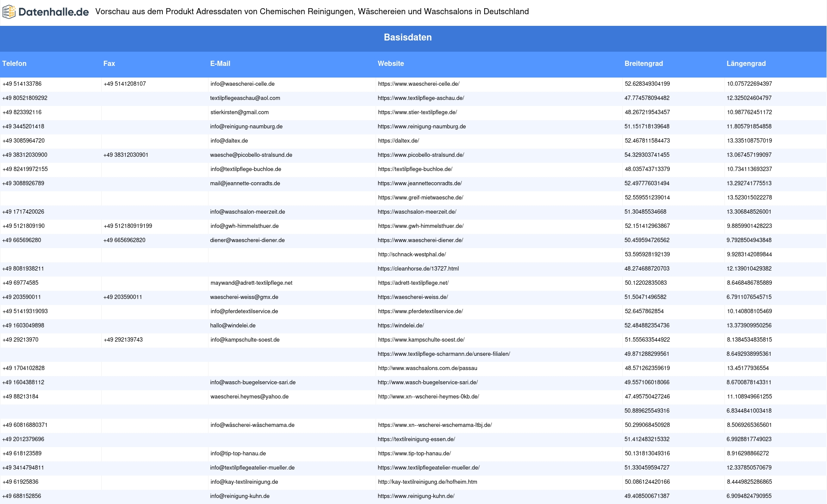The height and width of the screenshot is (504, 827).
Task: Select email waesche@picobello-stralsund.de
Action: click(x=251, y=155)
